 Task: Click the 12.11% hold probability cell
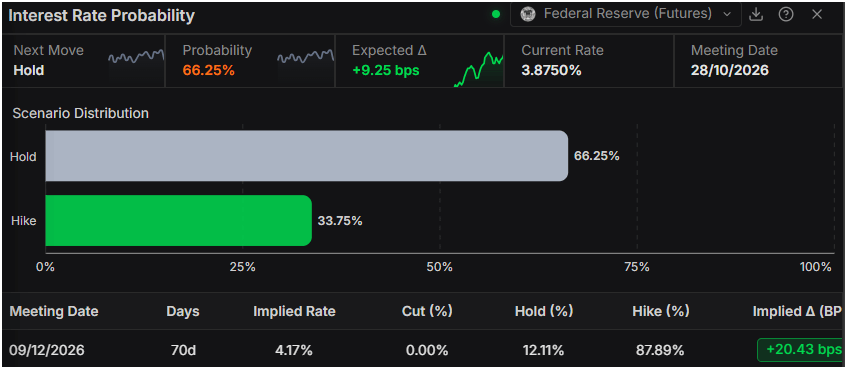pos(544,350)
